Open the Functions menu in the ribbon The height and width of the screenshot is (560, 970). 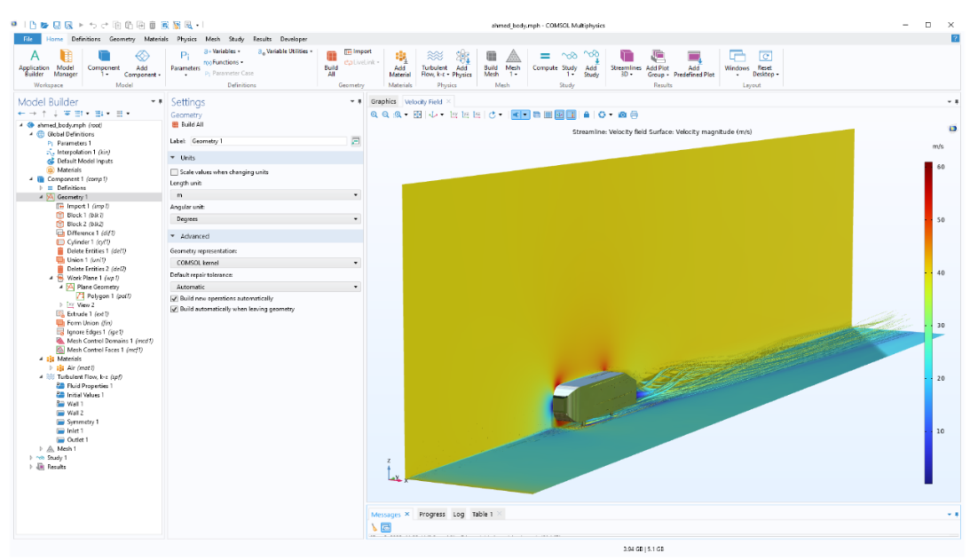[x=224, y=62]
